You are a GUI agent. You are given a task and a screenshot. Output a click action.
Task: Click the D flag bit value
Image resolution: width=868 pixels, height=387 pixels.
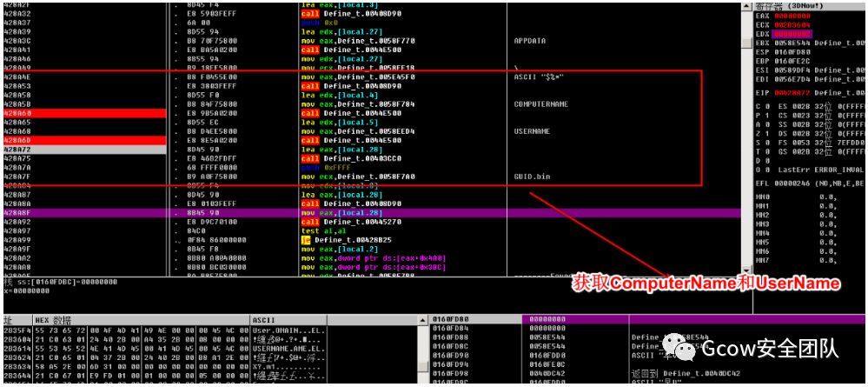(765, 160)
